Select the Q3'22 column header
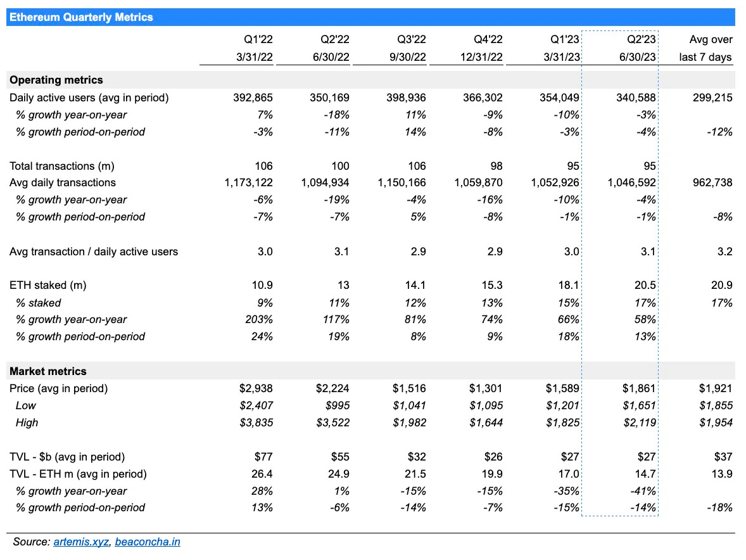The image size is (746, 560). click(x=412, y=39)
